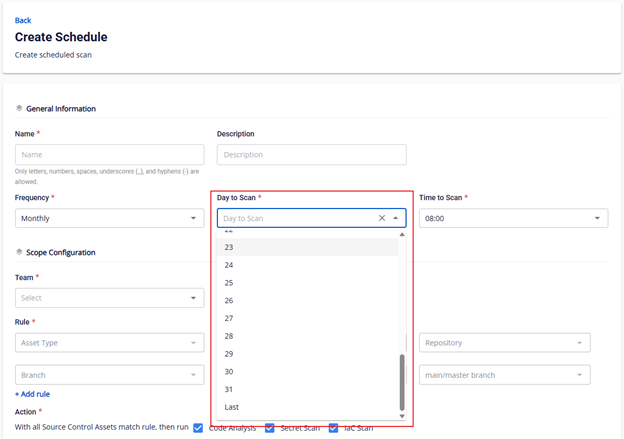The image size is (624, 439).
Task: Uncheck the Secret Scan checkbox
Action: [x=270, y=428]
